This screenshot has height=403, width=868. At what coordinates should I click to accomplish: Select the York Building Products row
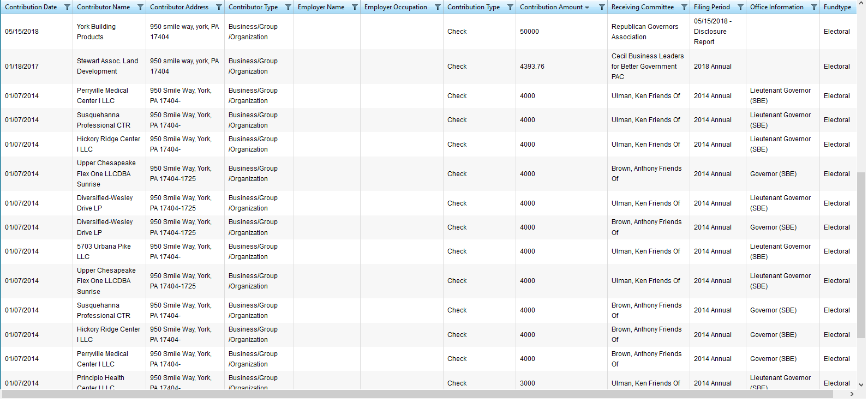coord(96,32)
